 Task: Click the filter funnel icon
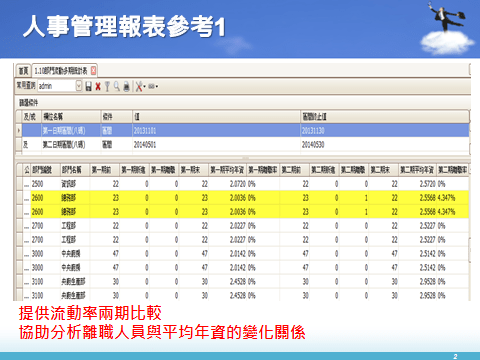107,87
